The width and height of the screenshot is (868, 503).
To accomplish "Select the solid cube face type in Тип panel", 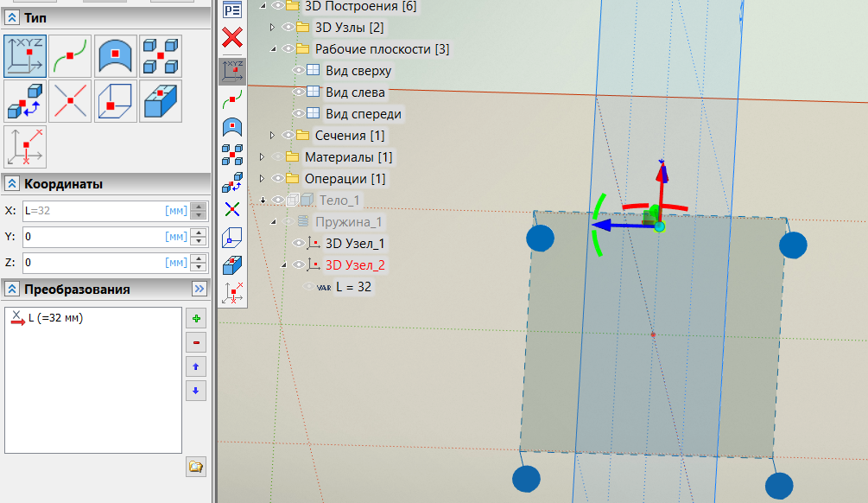I will click(162, 101).
